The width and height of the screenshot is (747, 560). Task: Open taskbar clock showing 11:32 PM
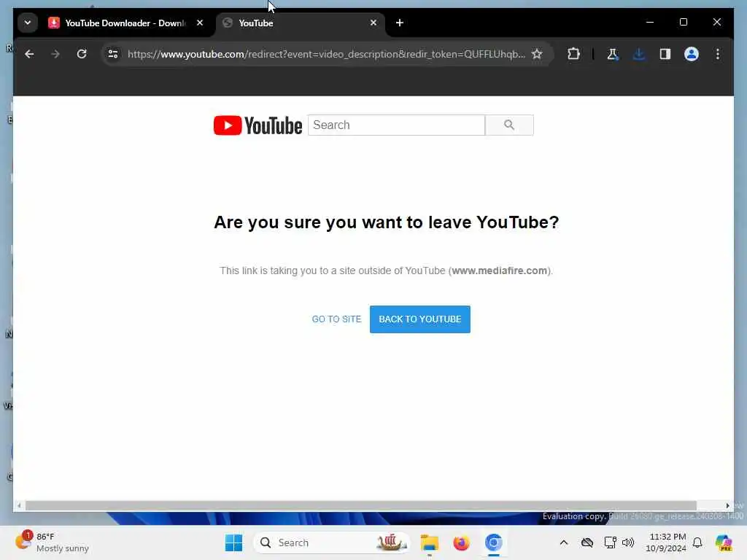666,542
